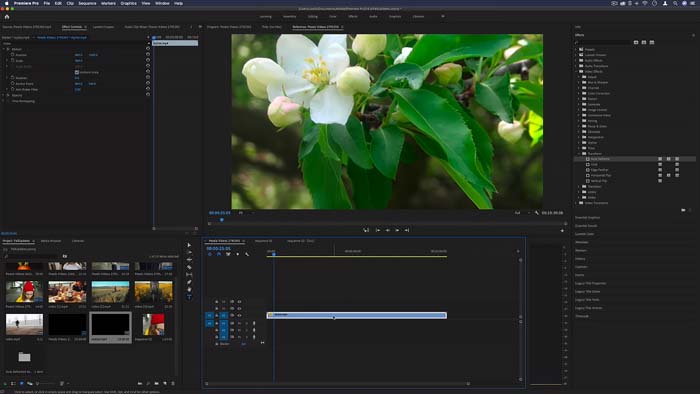This screenshot has width=700, height=394.
Task: Open the Lumetri Color panel
Action: [584, 234]
